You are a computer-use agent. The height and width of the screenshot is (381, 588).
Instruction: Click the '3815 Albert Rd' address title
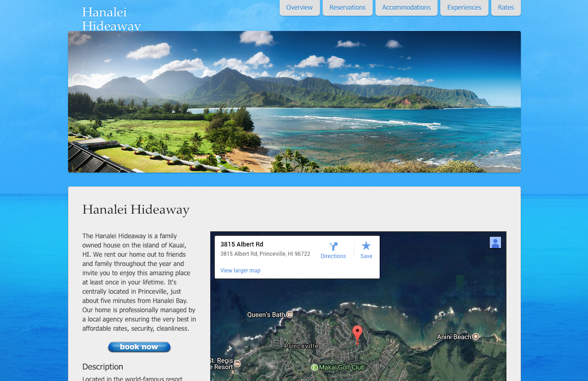click(x=242, y=244)
